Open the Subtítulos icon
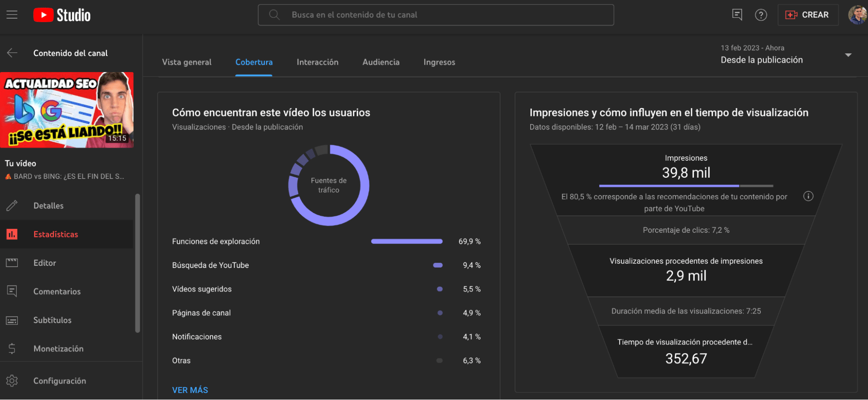The image size is (868, 400). tap(12, 320)
